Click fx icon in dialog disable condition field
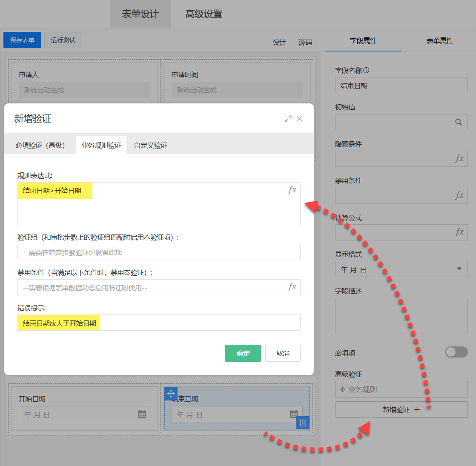 point(292,287)
